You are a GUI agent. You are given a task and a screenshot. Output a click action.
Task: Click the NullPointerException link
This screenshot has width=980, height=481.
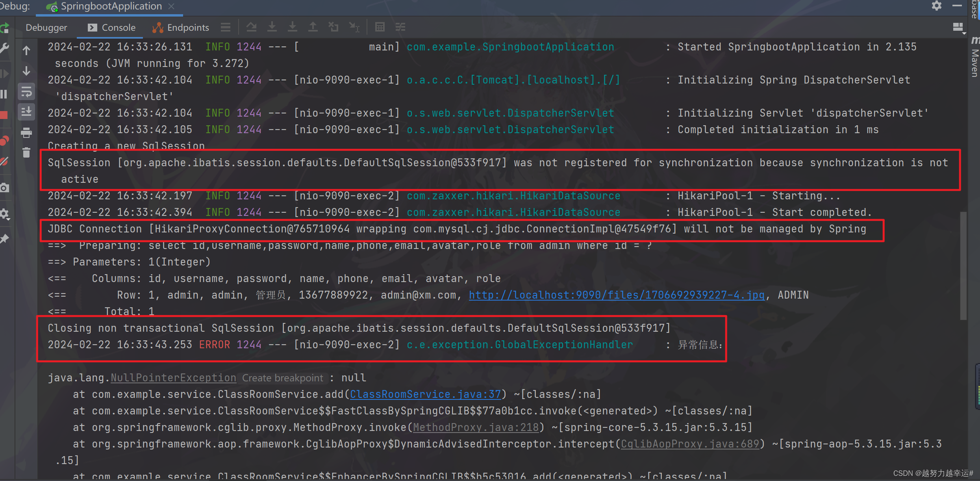(x=173, y=378)
